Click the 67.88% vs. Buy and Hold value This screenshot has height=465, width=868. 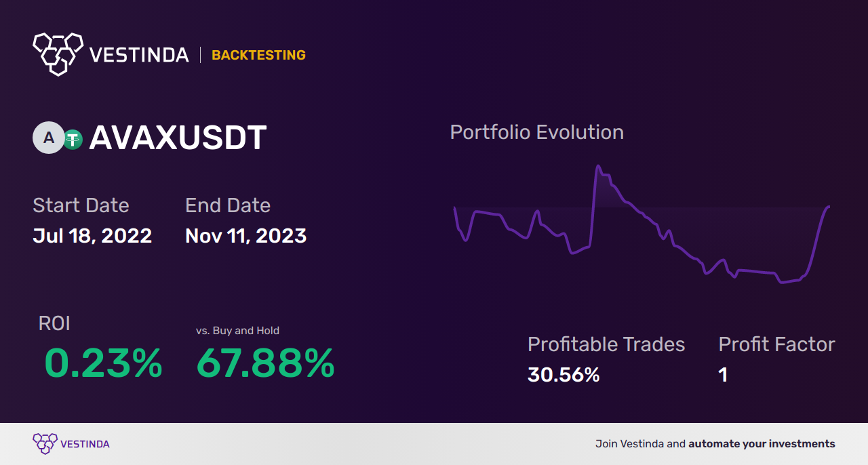pyautogui.click(x=265, y=363)
